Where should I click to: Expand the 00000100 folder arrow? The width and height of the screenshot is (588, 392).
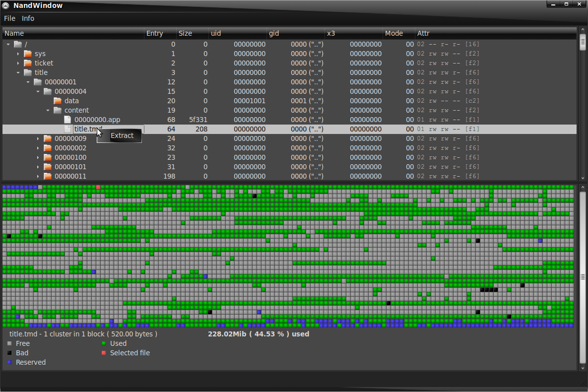38,157
